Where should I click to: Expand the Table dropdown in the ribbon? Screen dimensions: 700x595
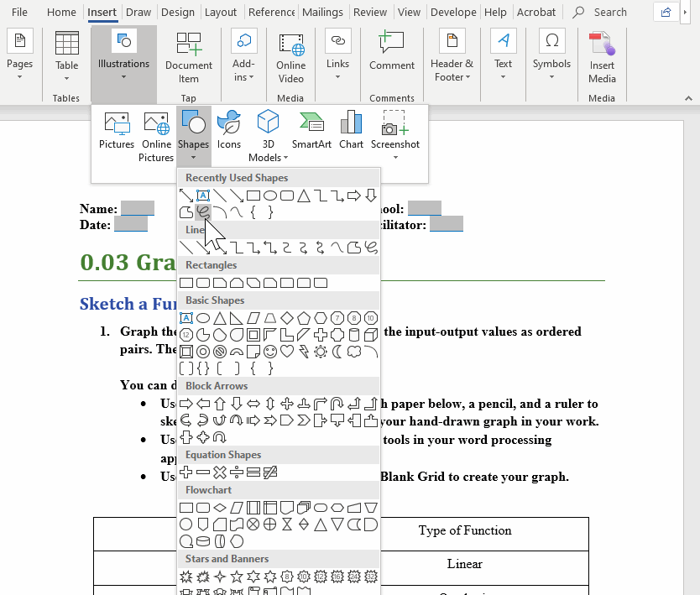coord(66,77)
